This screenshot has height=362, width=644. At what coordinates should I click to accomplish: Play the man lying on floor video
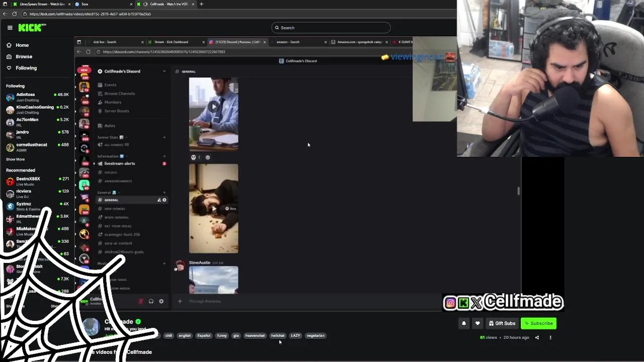[x=213, y=208]
